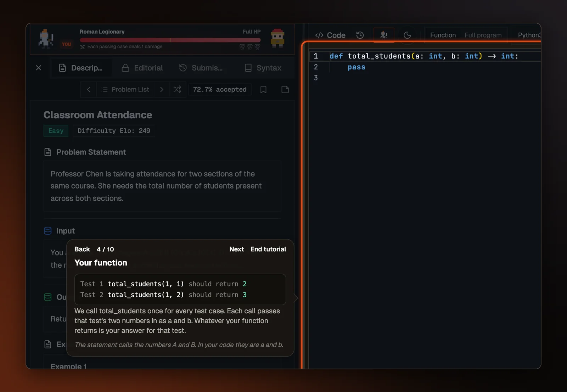Image resolution: width=567 pixels, height=392 pixels.
Task: Click the trophy icons under Full HP
Action: (250, 47)
